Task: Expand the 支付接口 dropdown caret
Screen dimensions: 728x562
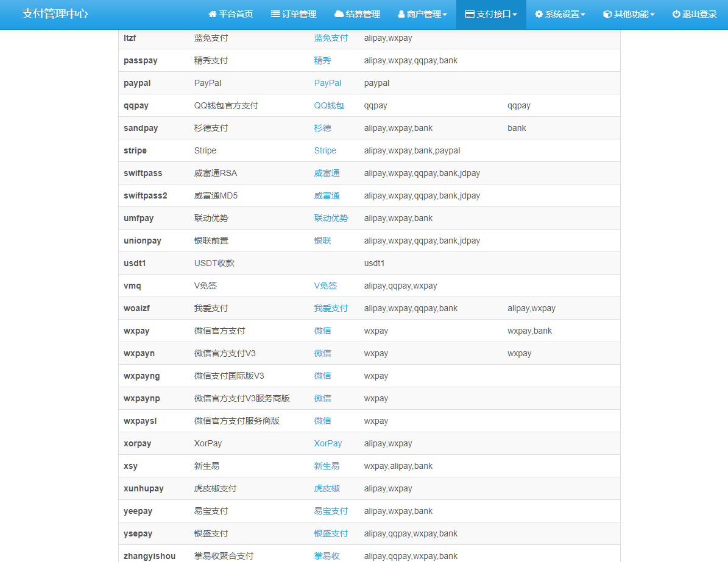Action: (x=514, y=15)
